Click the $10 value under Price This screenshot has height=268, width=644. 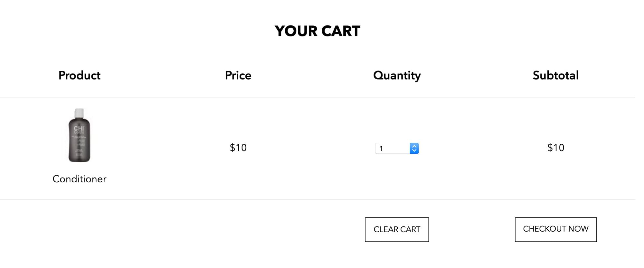pos(238,148)
